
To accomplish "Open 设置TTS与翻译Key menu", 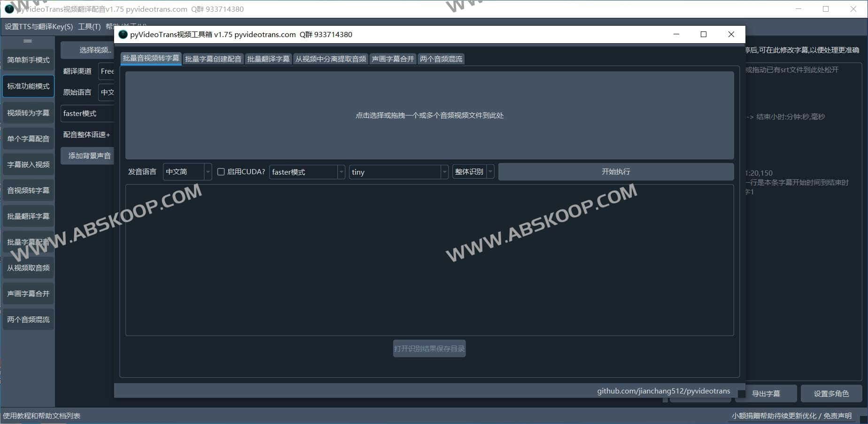I will (x=39, y=27).
